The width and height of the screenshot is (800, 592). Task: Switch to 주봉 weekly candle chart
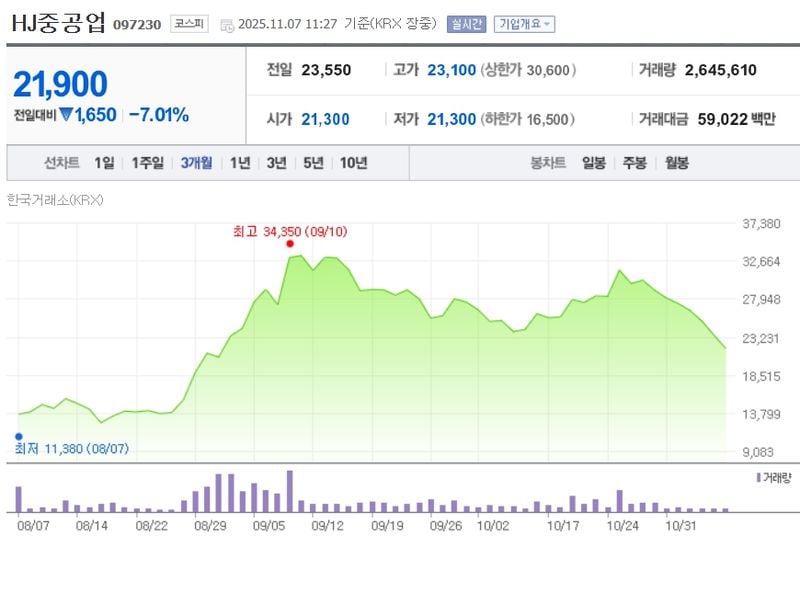634,163
